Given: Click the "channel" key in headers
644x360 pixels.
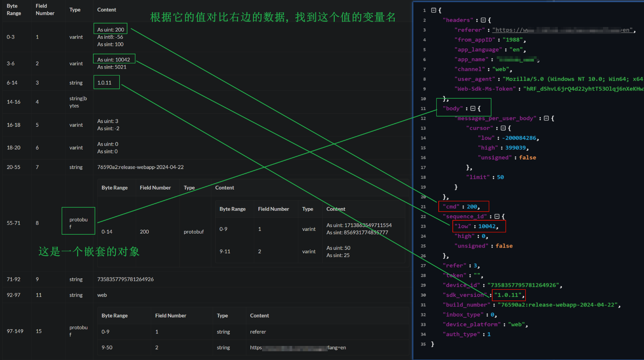Looking at the screenshot, I should (470, 69).
